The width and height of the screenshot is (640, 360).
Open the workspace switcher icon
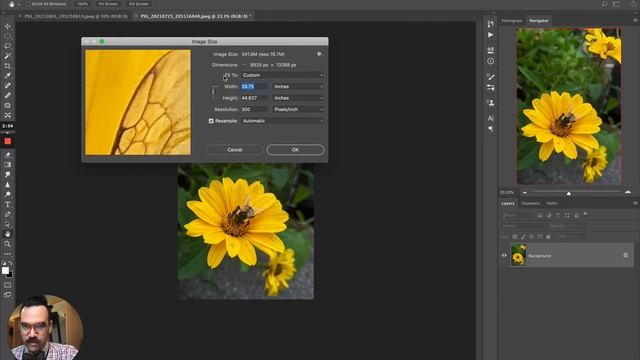click(x=616, y=4)
